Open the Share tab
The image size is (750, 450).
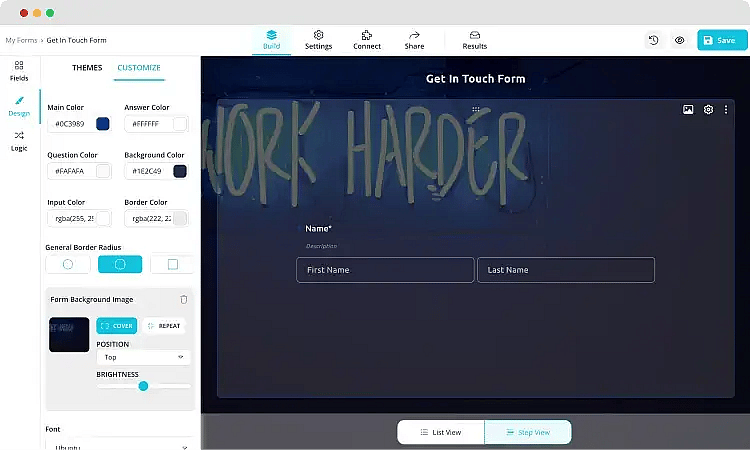(414, 40)
